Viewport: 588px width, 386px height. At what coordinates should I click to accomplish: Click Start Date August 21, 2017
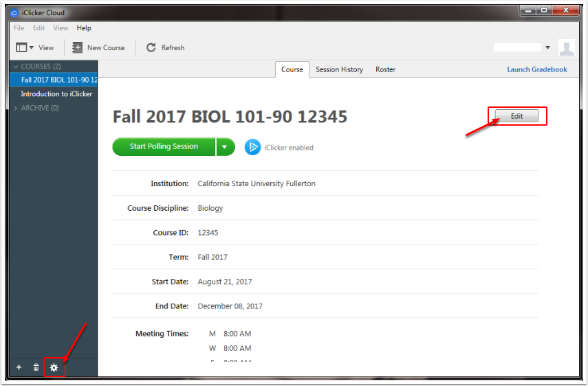click(x=225, y=282)
